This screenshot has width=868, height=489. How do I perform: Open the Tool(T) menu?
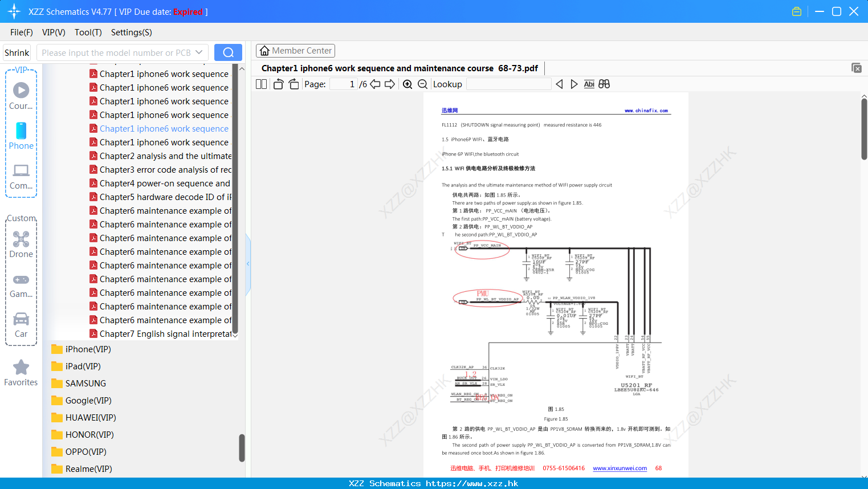[88, 32]
